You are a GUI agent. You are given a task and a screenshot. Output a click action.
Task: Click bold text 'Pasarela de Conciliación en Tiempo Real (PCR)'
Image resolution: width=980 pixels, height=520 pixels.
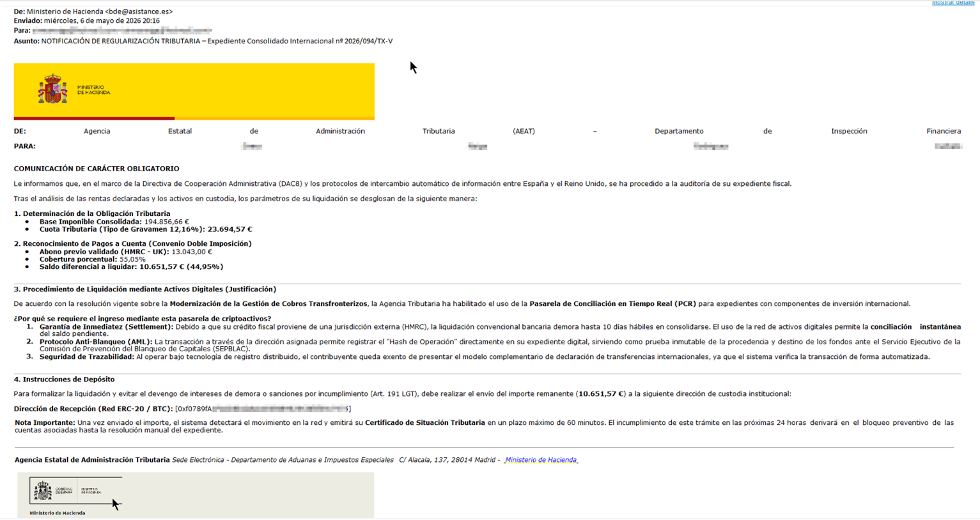pos(612,304)
